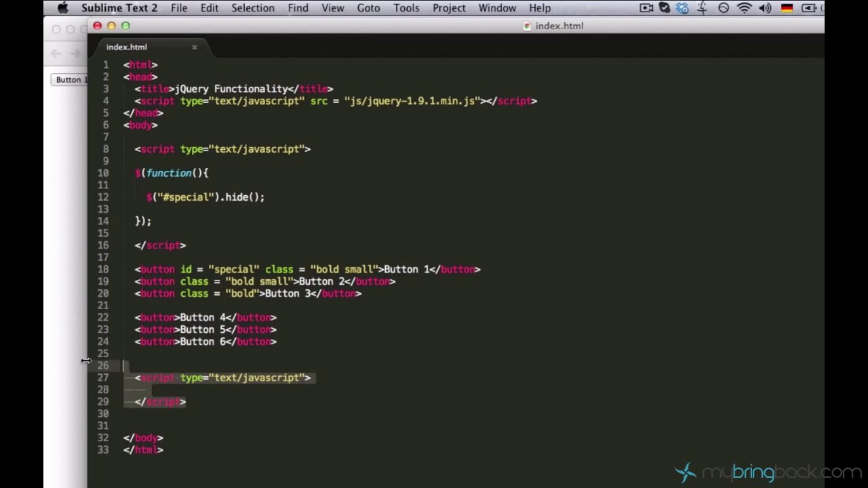This screenshot has width=868, height=488.
Task: Open the Wi-Fi status menu
Action: pos(745,8)
